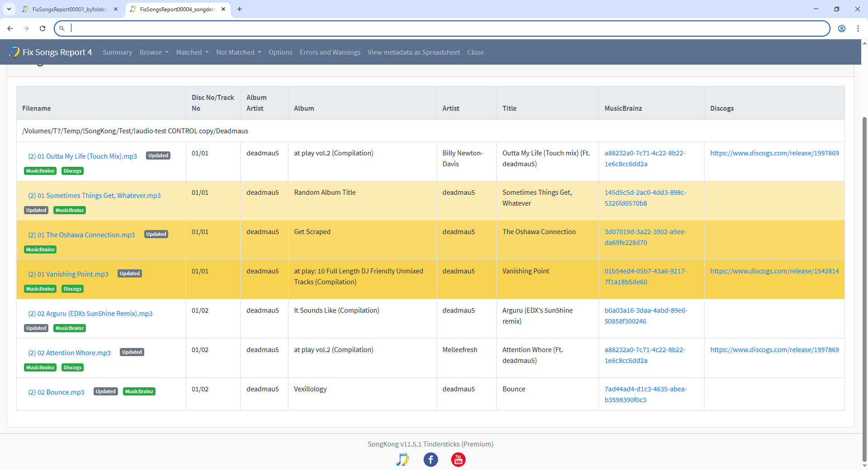Open MusicBrainz link for Bounce

[x=646, y=395]
